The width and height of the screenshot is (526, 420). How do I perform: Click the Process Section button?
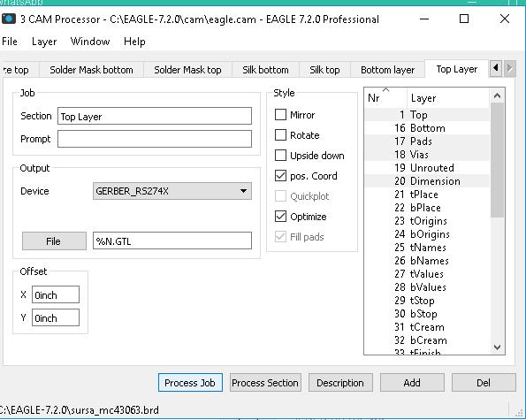[x=265, y=383]
